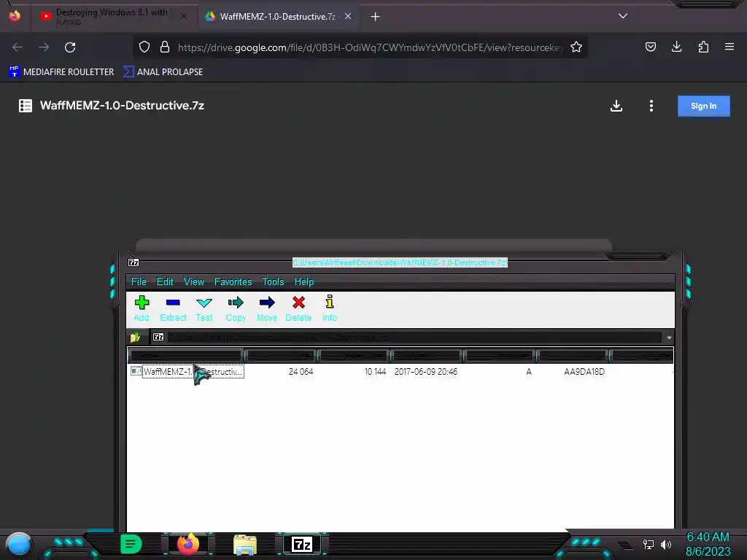747x560 pixels.
Task: Open the Firefox Downloads panel
Action: (676, 47)
